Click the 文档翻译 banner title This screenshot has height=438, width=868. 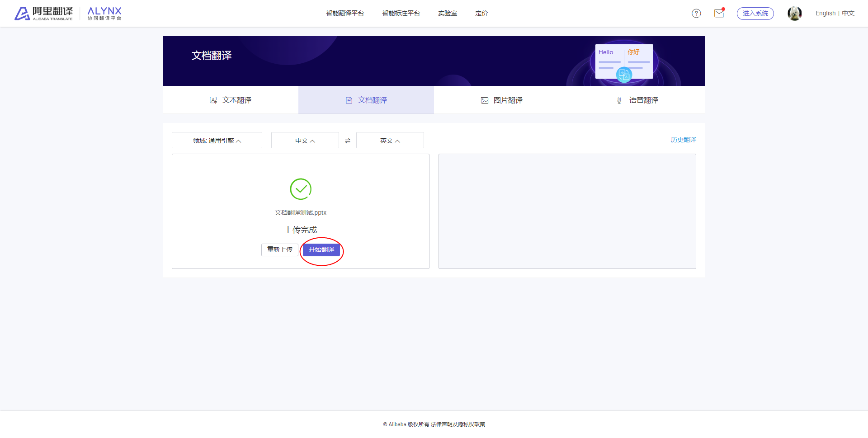[212, 56]
